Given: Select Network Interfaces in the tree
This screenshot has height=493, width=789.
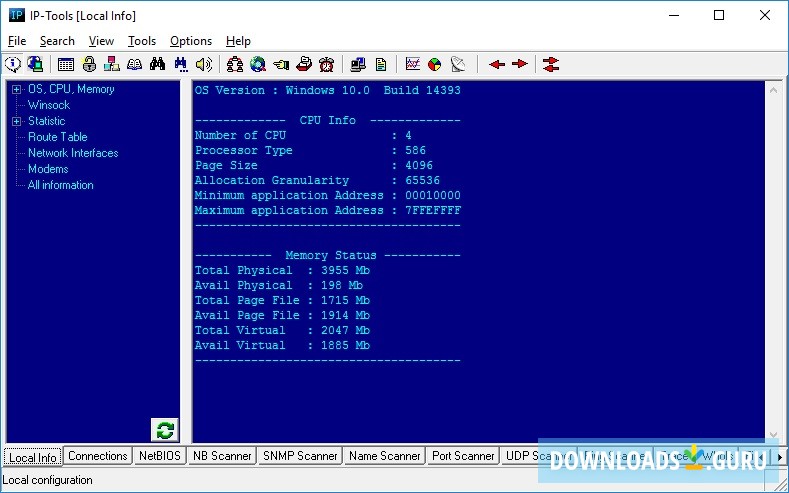Looking at the screenshot, I should (73, 153).
